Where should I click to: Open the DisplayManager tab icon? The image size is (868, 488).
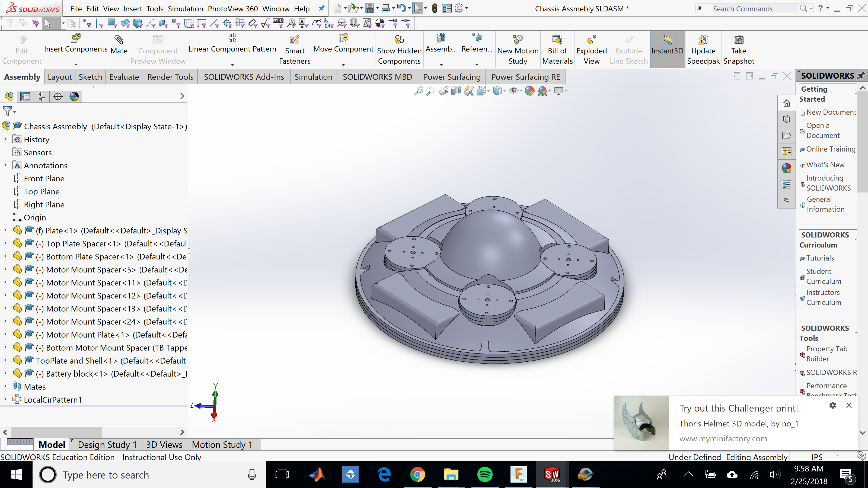tap(74, 97)
